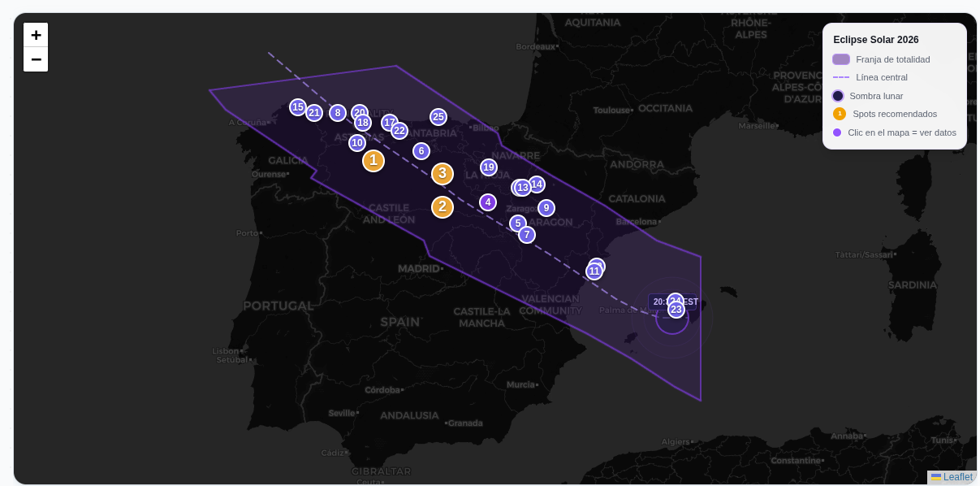Image resolution: width=980 pixels, height=486 pixels.
Task: Click marker 25 near Bilbao
Action: point(438,116)
